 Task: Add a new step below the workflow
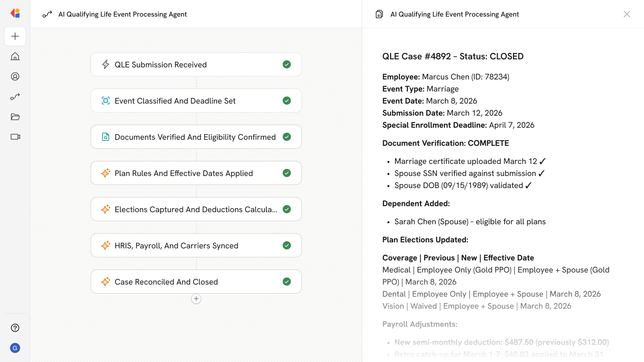pyautogui.click(x=196, y=299)
